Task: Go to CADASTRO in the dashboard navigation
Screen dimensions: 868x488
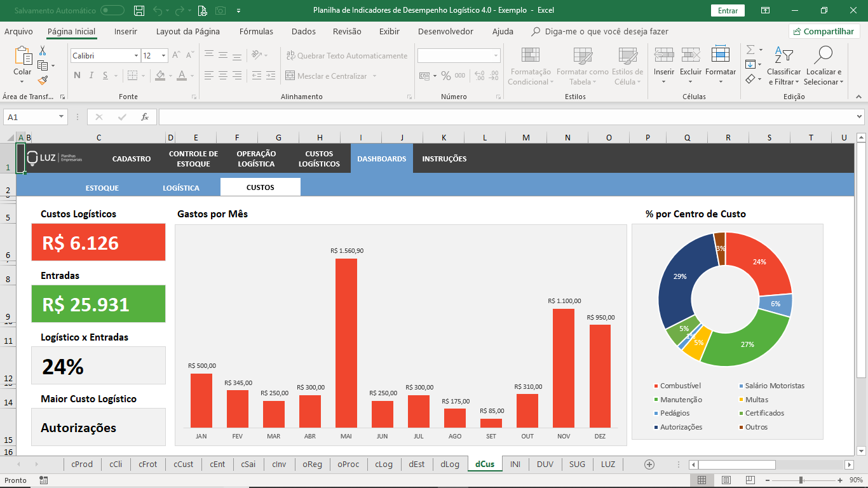Action: (x=132, y=159)
